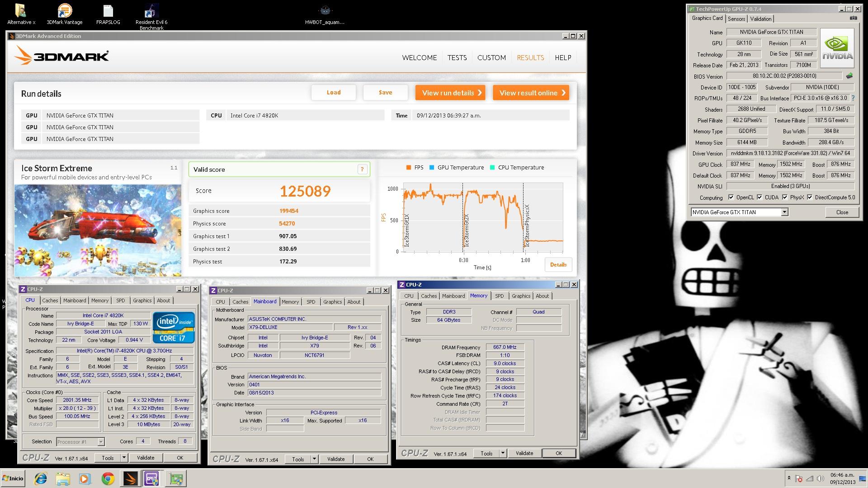This screenshot has height=488, width=868.
Task: Click the Action Center flag tray icon
Action: pyautogui.click(x=799, y=479)
